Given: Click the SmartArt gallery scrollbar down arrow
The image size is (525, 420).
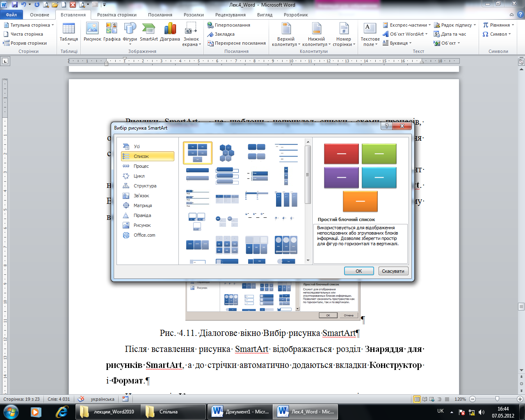Looking at the screenshot, I should click(308, 260).
